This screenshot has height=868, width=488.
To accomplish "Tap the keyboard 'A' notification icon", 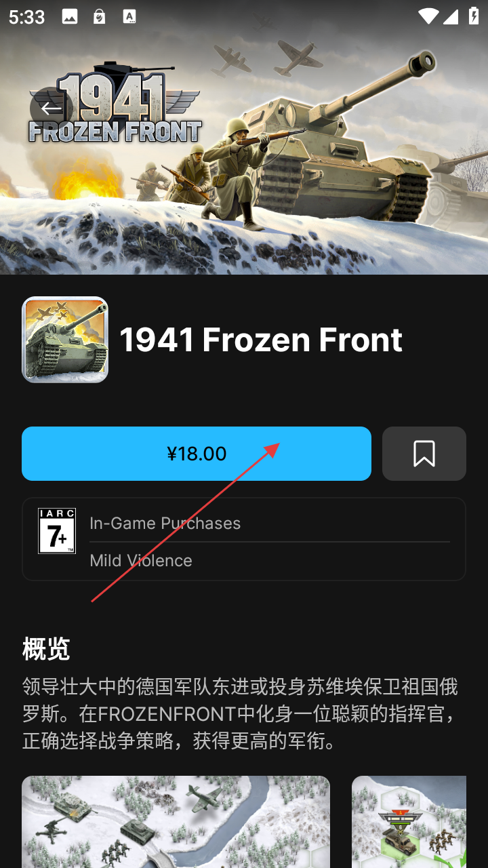I will point(129,17).
